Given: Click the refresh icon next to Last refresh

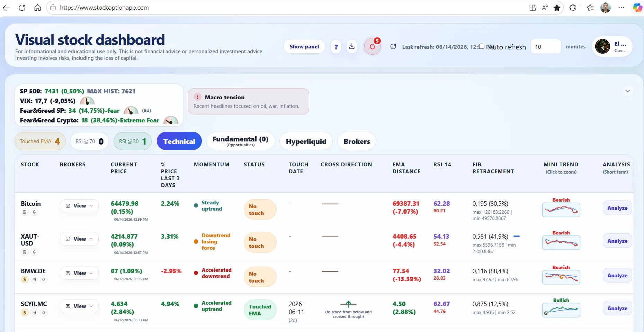Looking at the screenshot, I should point(393,46).
